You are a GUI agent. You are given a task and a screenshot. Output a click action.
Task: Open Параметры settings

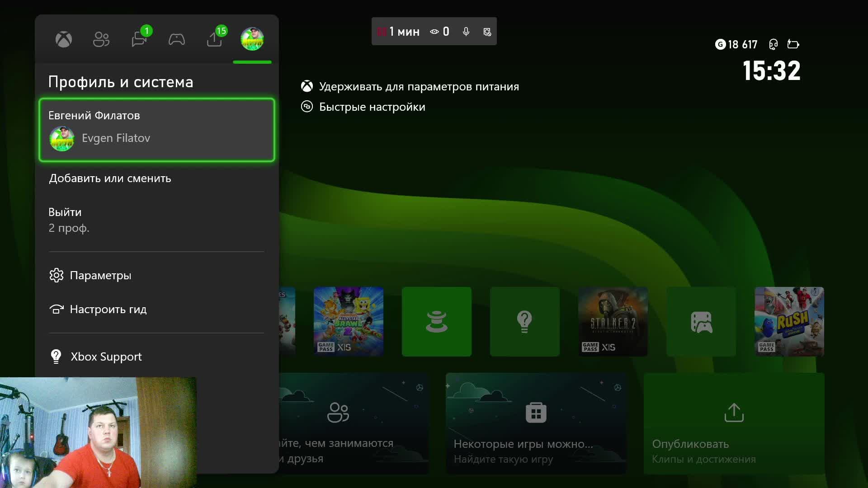coord(100,275)
